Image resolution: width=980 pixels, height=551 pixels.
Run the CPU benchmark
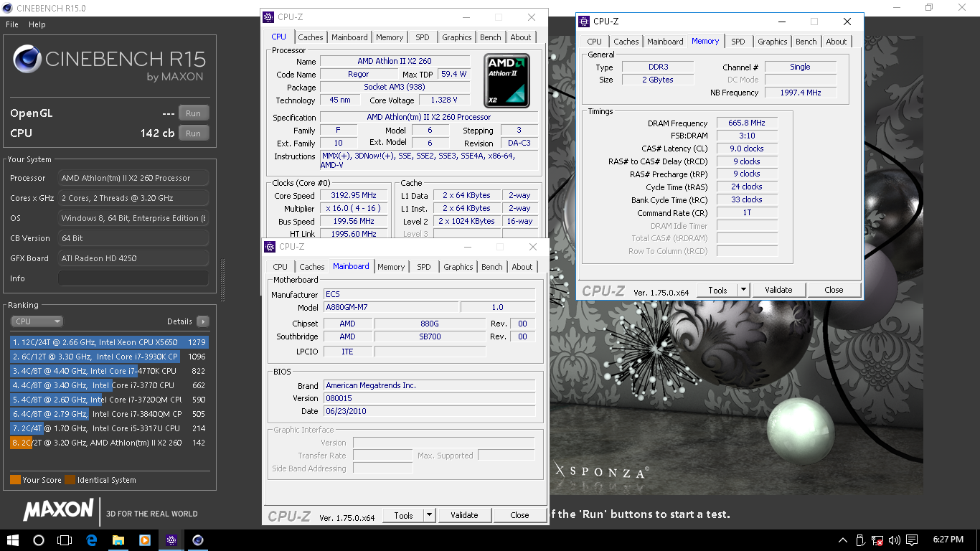194,133
